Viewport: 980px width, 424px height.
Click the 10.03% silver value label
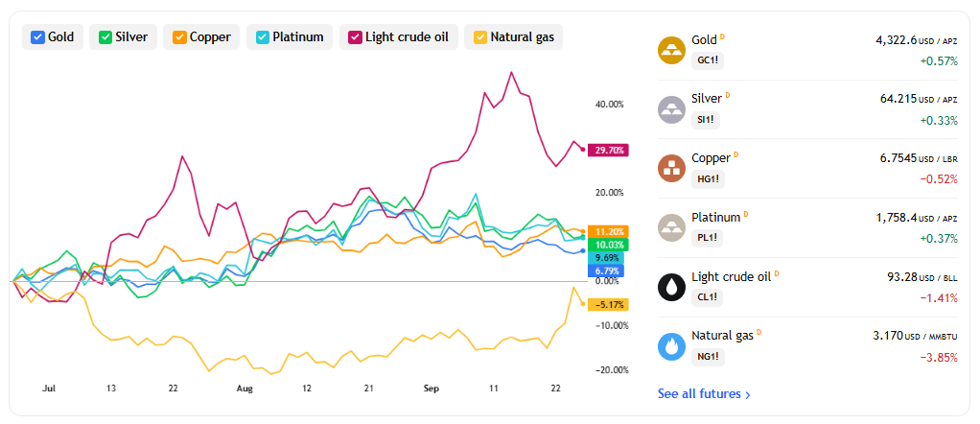608,245
